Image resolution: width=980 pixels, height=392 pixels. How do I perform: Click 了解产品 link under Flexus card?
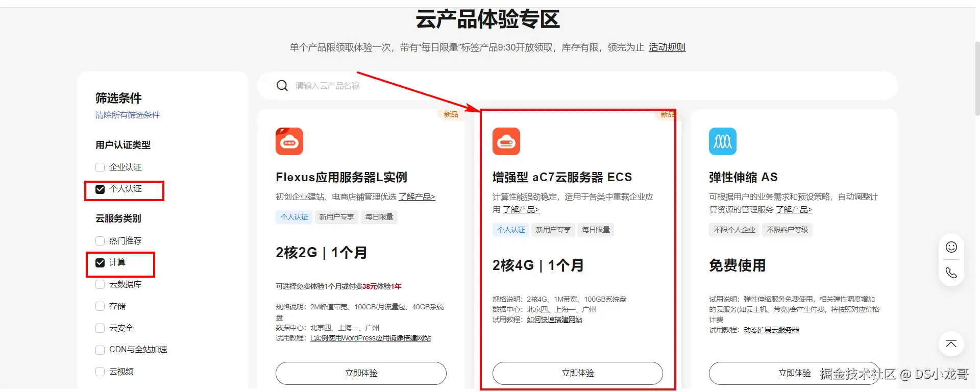click(417, 197)
